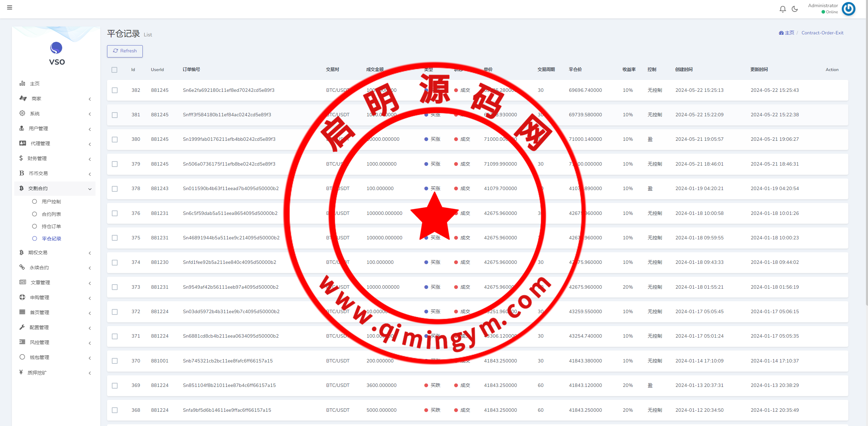Go to 合约列表 submenu item
Screen dimensions: 868x426
tap(51, 214)
